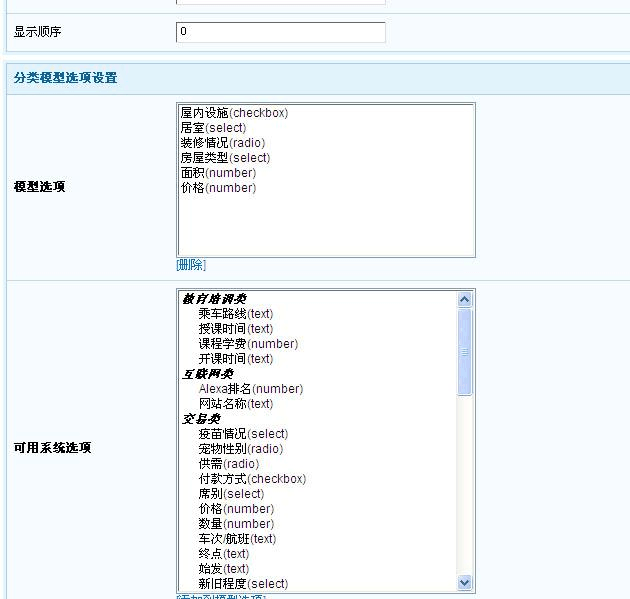
Task: Select 乘车路线(text) in available system options
Action: [x=235, y=314]
